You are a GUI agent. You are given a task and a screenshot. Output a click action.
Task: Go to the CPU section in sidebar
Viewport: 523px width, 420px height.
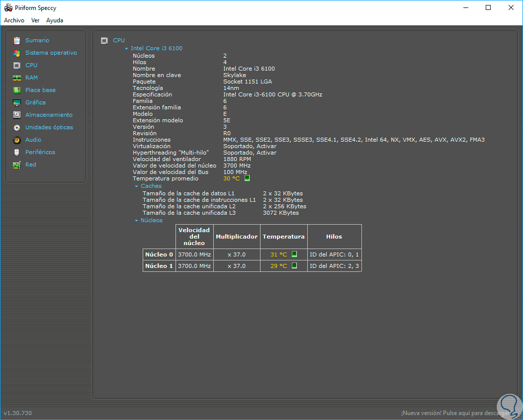[x=31, y=65]
